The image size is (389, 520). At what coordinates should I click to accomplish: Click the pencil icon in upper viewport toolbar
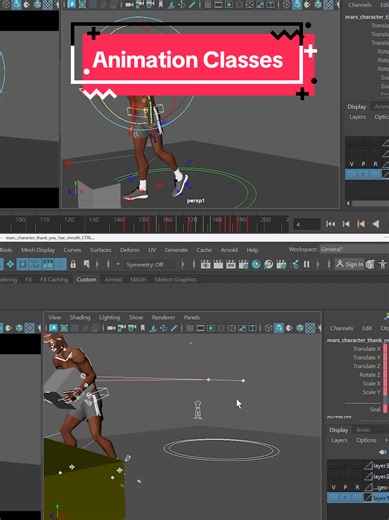point(192,5)
